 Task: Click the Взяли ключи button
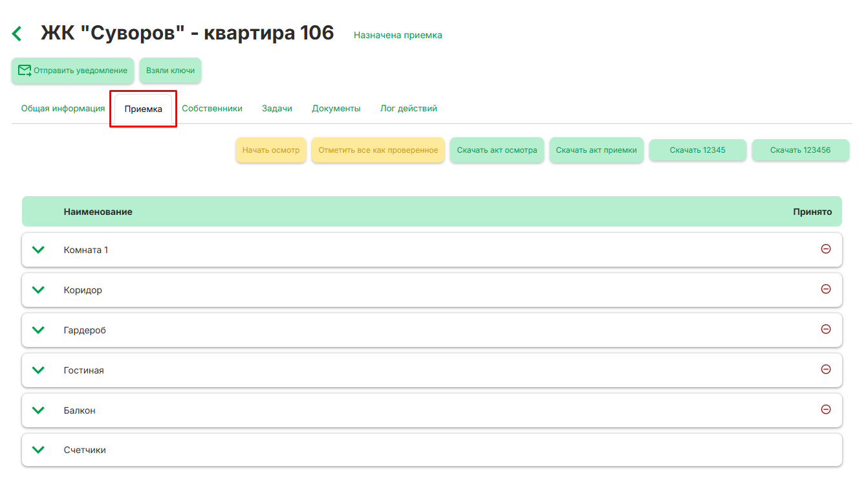pos(170,71)
